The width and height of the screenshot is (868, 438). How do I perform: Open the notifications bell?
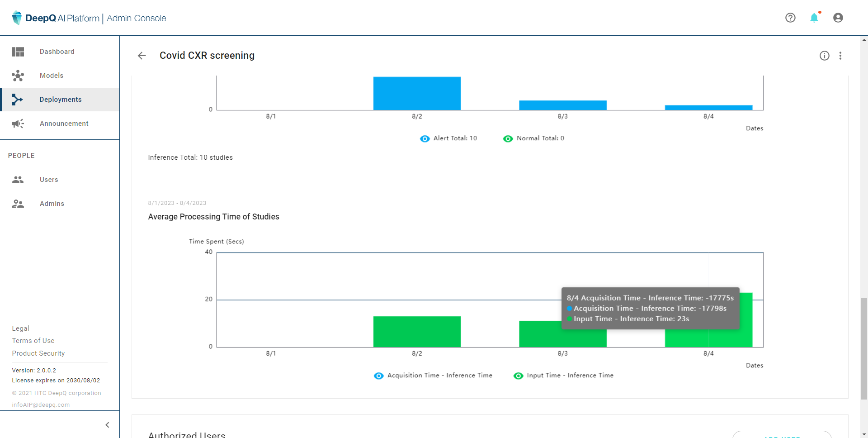click(814, 18)
